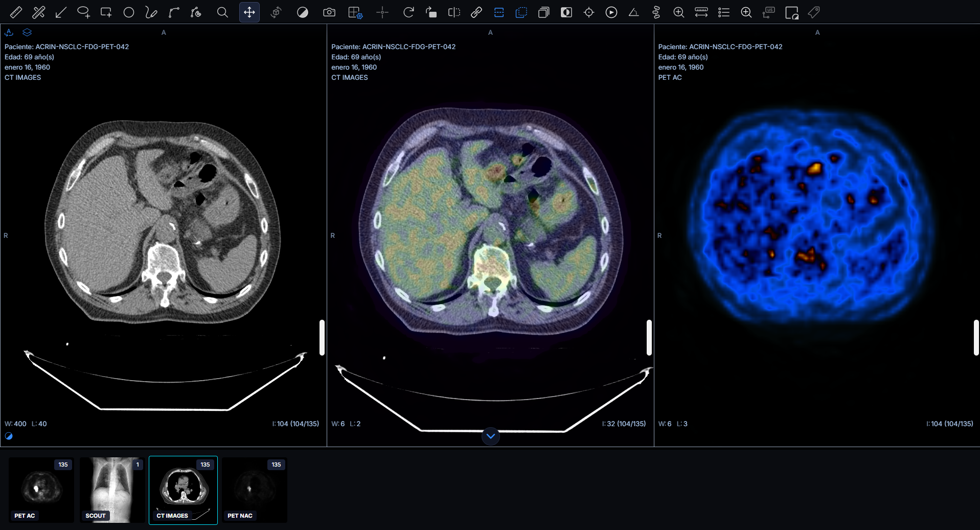Viewport: 980px width, 530px height.
Task: Open the PET NAC series thumbnail
Action: [254, 490]
